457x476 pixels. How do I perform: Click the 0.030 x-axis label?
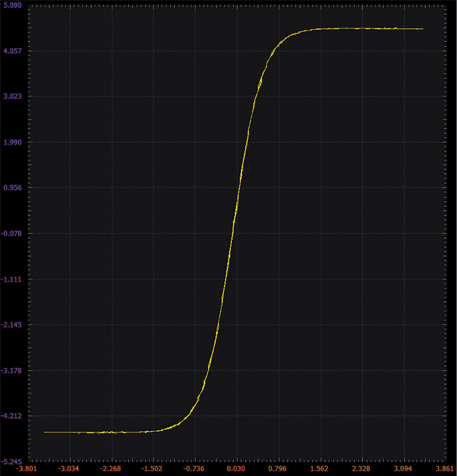coord(236,469)
